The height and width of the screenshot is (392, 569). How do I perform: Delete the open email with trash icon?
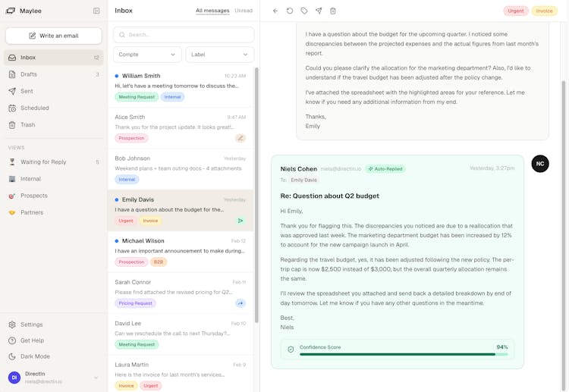pyautogui.click(x=333, y=11)
